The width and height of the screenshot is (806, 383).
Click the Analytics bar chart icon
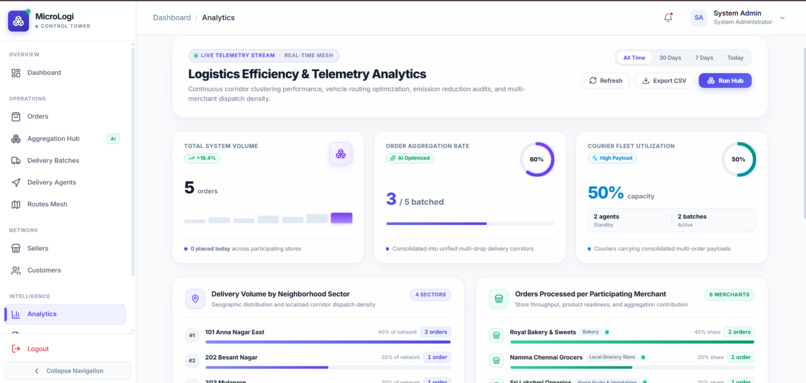[x=16, y=314]
